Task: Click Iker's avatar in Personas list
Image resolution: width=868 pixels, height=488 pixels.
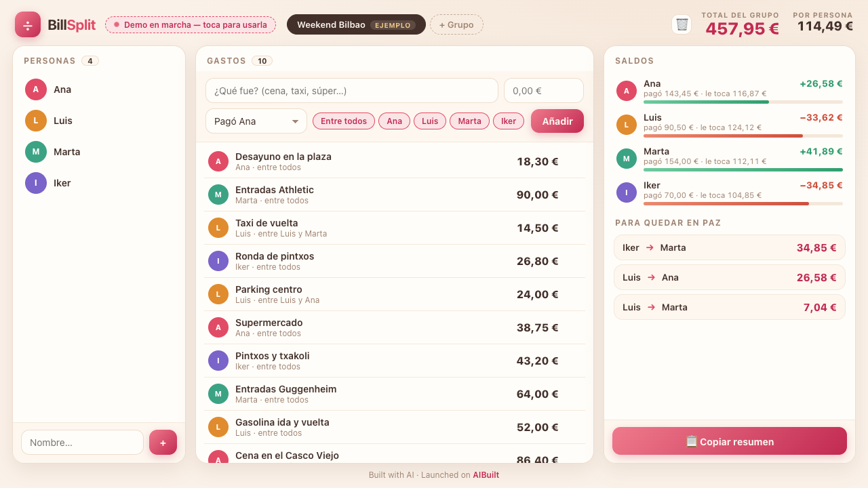Action: click(36, 183)
